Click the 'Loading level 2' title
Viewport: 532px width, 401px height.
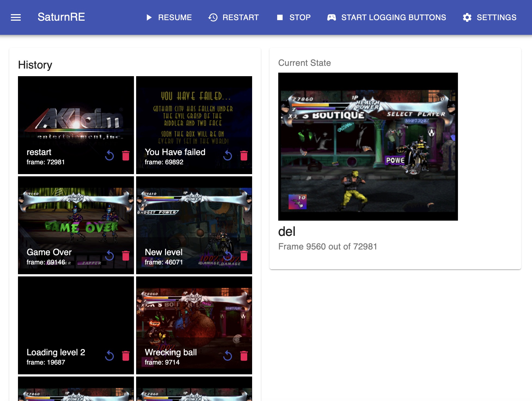tap(56, 352)
